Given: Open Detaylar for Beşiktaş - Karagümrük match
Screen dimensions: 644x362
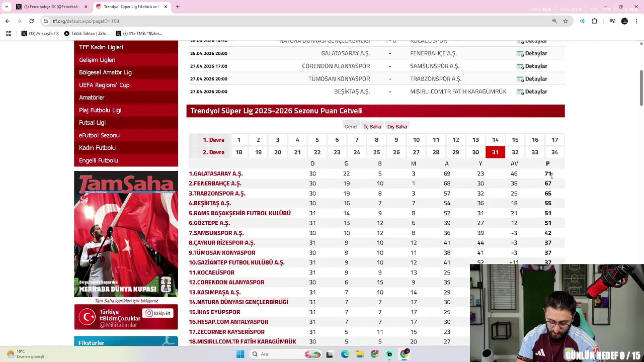Looking at the screenshot, I should (532, 92).
